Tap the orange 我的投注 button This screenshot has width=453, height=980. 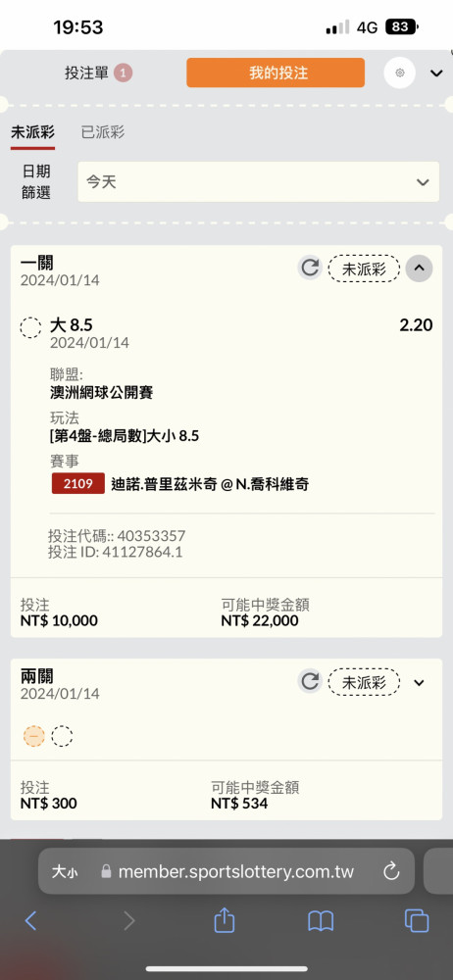[276, 73]
